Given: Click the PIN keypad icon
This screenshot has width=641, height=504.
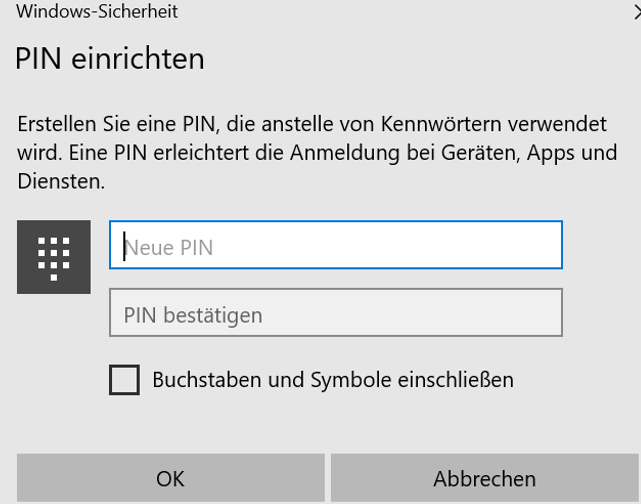Looking at the screenshot, I should [x=54, y=258].
